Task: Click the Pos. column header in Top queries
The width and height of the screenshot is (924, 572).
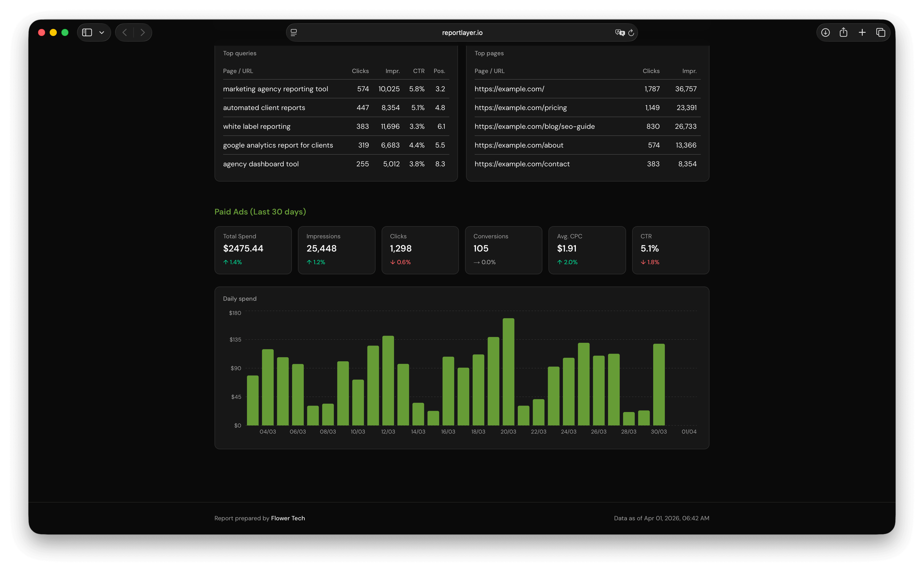Action: (x=439, y=71)
